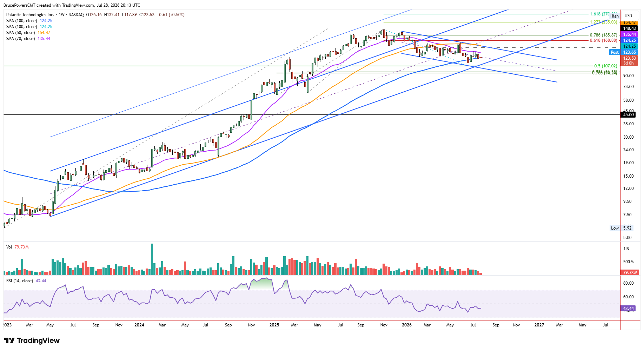Click the 74.00 price axis tick

[x=628, y=87]
